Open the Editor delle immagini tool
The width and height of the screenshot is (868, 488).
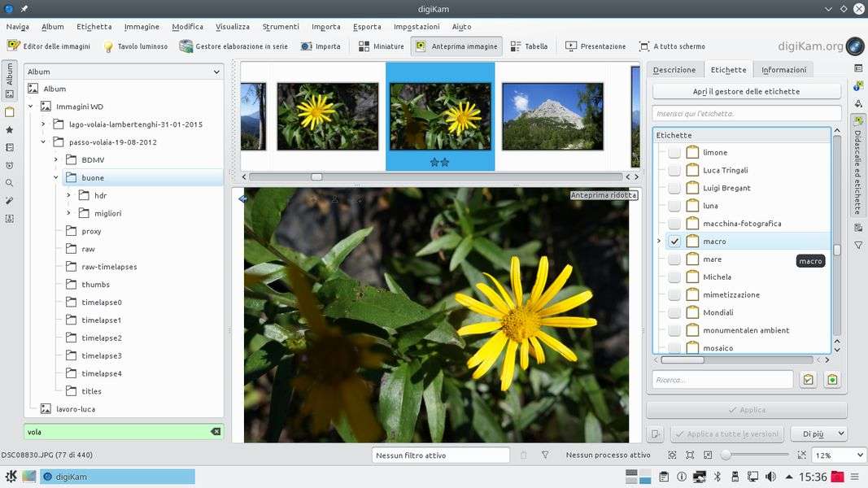pyautogui.click(x=49, y=46)
